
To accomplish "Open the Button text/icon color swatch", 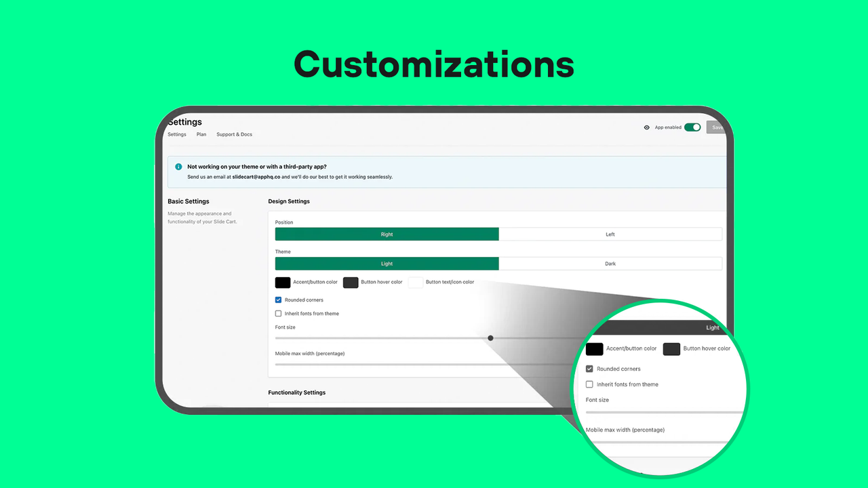I will (416, 282).
